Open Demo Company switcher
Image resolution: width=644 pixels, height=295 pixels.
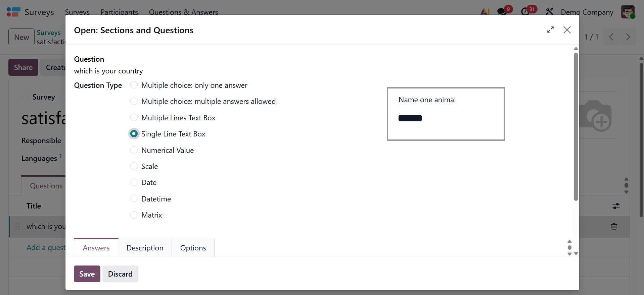click(x=587, y=12)
